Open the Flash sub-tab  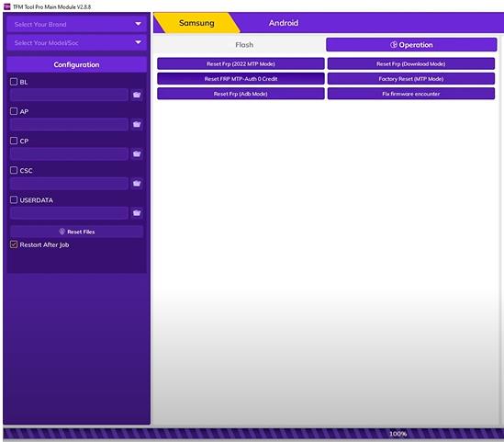tap(244, 45)
